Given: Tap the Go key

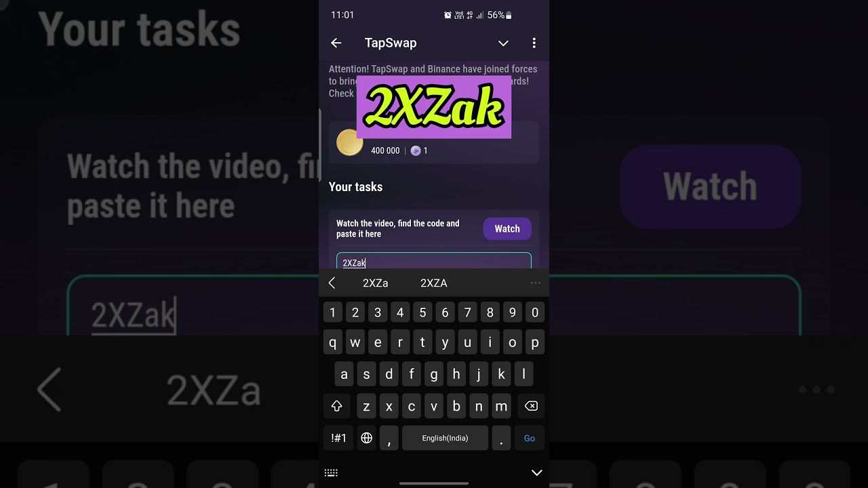Looking at the screenshot, I should [x=530, y=438].
